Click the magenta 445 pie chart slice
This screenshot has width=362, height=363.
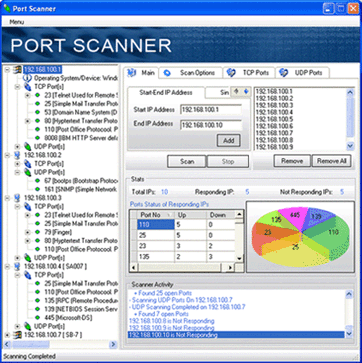(x=293, y=216)
